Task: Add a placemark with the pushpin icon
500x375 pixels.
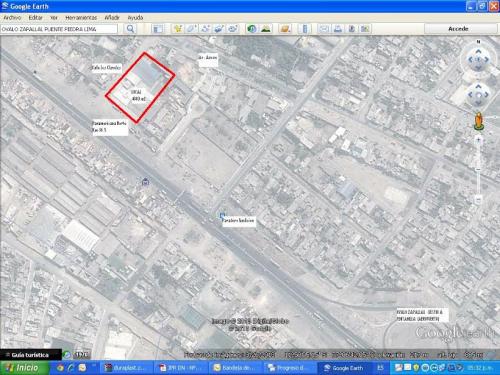Action: [178, 29]
